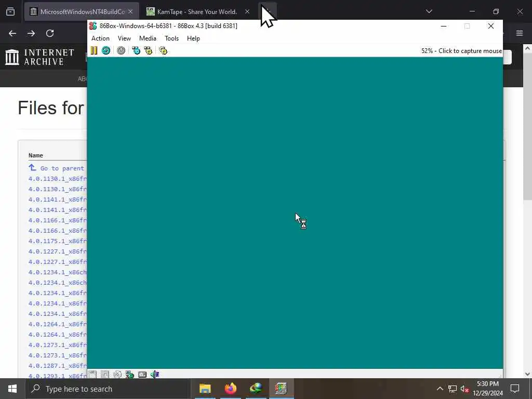Viewport: 532px width, 399px height.
Task: Open the Action menu in 86Box
Action: point(100,38)
